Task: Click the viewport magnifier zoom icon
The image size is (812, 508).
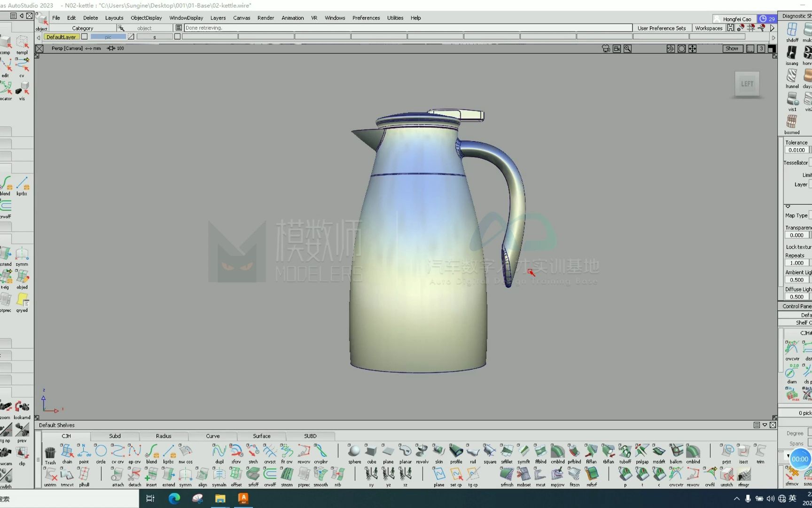Action: point(627,48)
